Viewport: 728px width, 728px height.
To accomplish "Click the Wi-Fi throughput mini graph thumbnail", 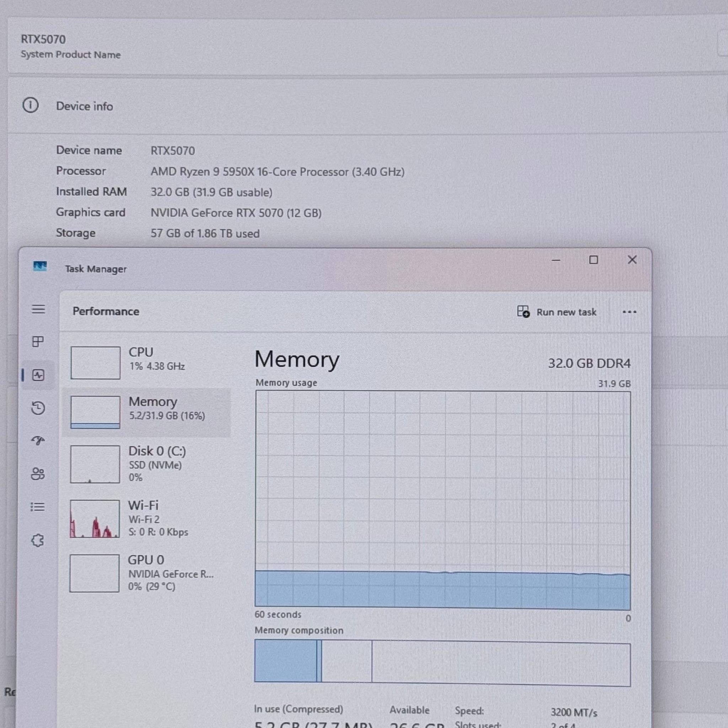I will click(95, 519).
